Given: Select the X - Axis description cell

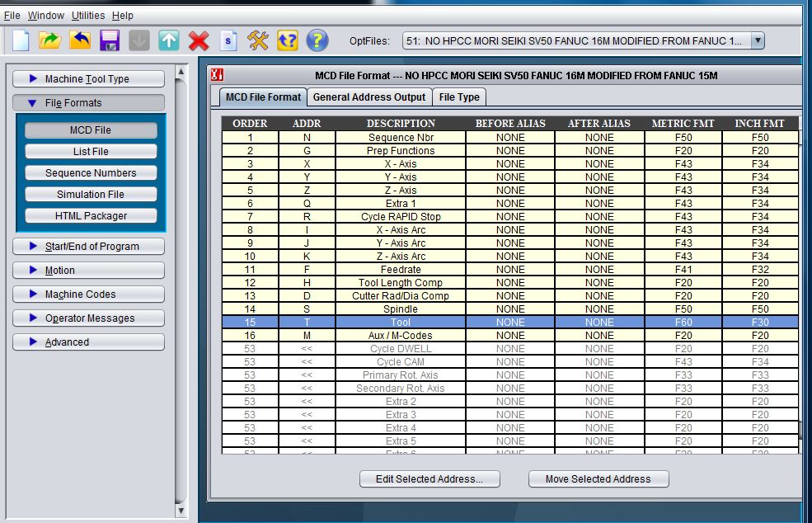Looking at the screenshot, I should click(401, 164).
